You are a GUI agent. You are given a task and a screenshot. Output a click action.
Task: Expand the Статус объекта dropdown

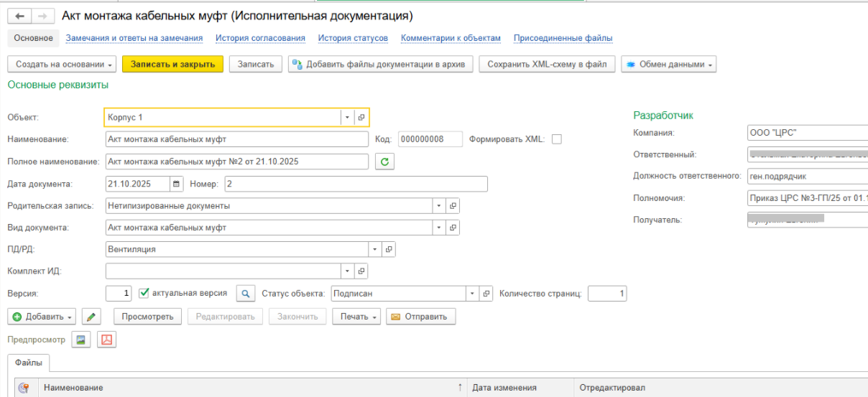point(472,294)
